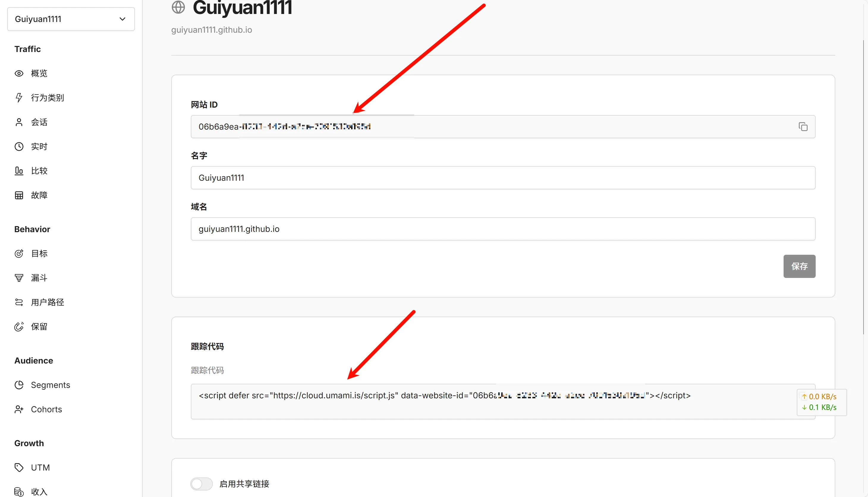
Task: Click the Audience section heading
Action: click(x=34, y=361)
